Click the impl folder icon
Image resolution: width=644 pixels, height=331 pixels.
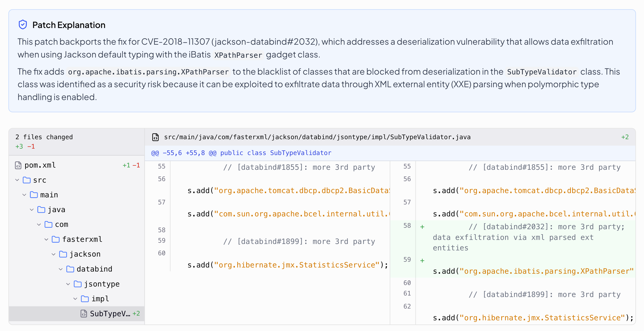(x=85, y=299)
